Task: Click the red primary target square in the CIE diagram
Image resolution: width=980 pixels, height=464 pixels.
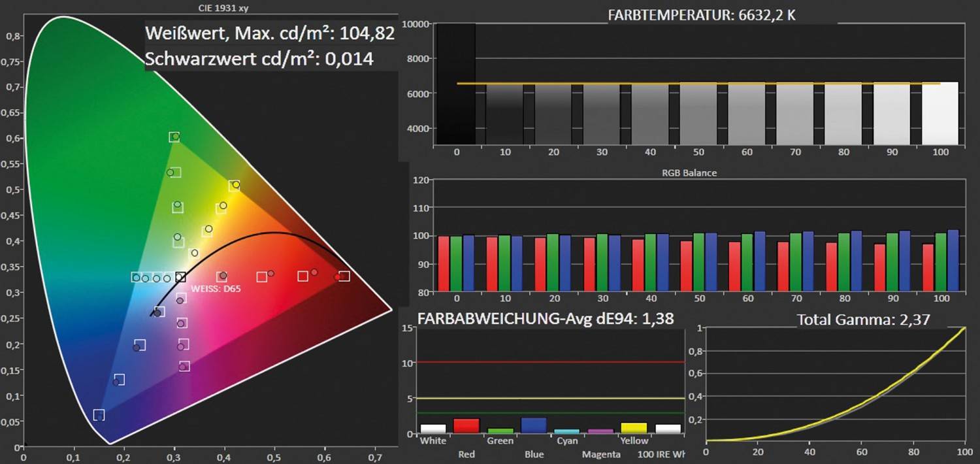Action: pyautogui.click(x=344, y=276)
